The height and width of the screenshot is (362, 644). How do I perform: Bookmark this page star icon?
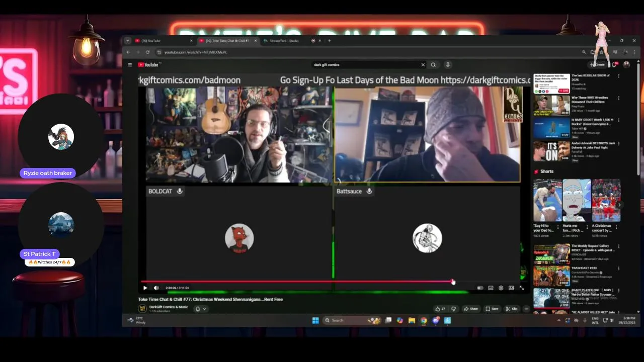coord(601,52)
